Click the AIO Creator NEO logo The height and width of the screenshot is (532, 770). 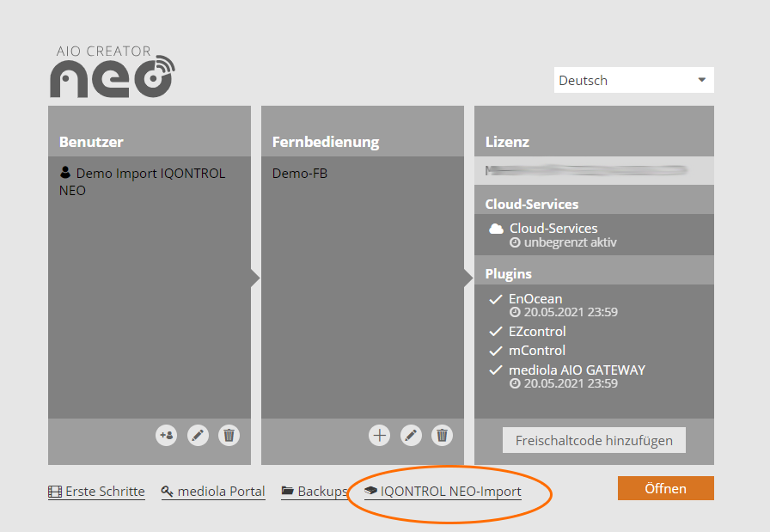112,70
